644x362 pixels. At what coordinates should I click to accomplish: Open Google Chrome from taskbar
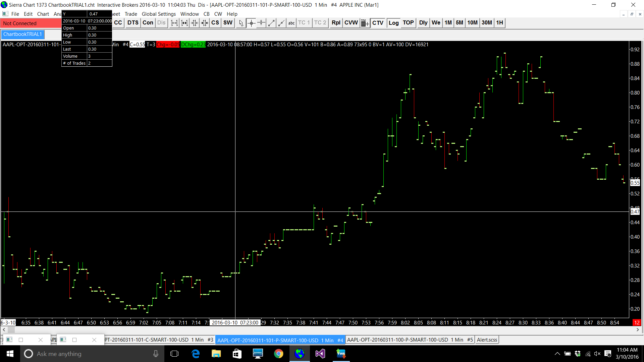[x=278, y=354]
